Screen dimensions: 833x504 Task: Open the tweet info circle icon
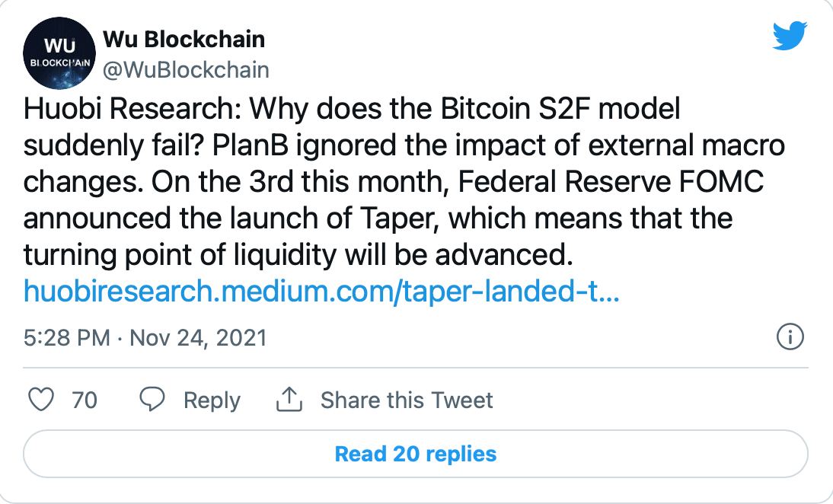pyautogui.click(x=790, y=337)
